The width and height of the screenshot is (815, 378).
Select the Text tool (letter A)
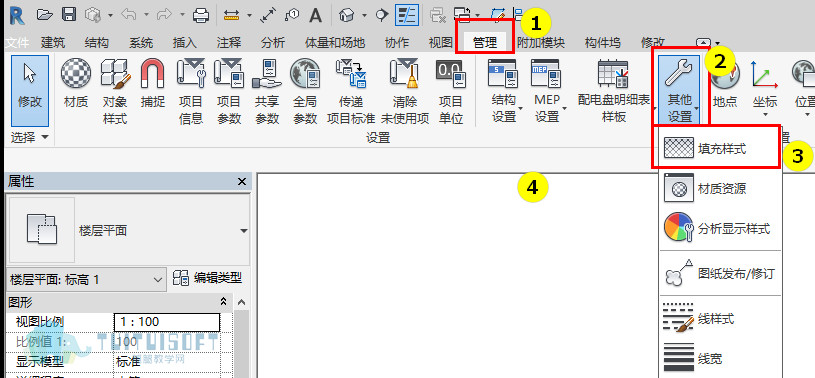pyautogui.click(x=316, y=16)
